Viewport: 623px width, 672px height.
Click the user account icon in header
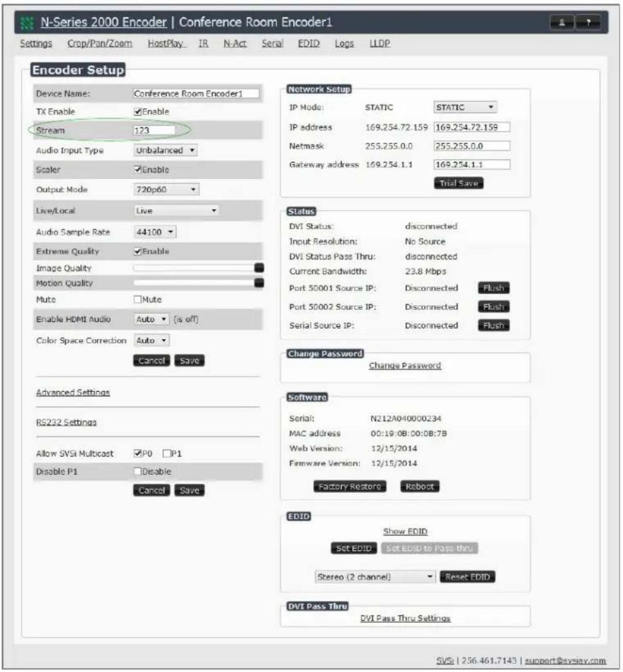tap(562, 23)
